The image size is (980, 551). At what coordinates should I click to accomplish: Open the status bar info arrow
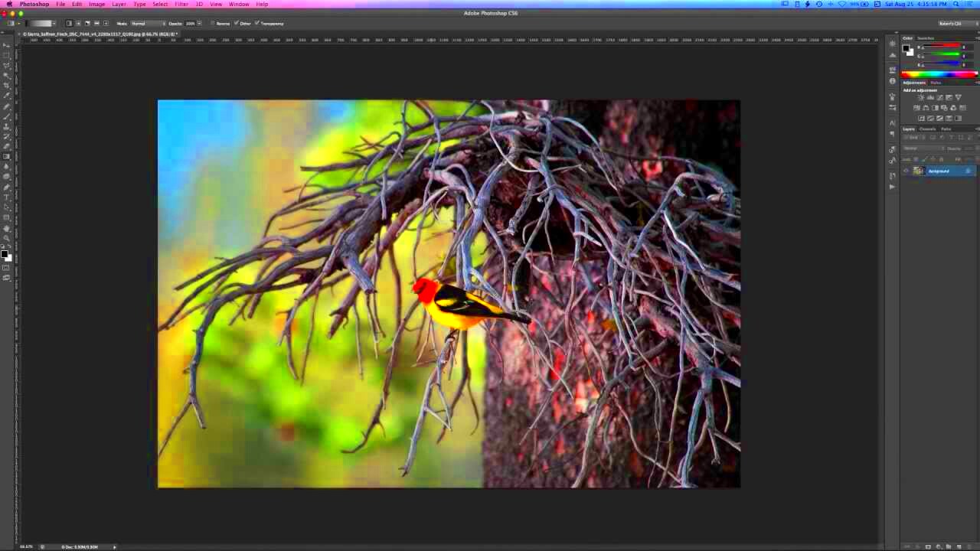pyautogui.click(x=115, y=546)
